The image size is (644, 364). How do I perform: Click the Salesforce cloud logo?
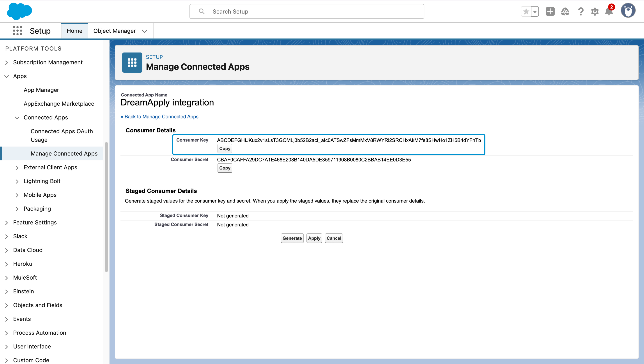tap(19, 11)
